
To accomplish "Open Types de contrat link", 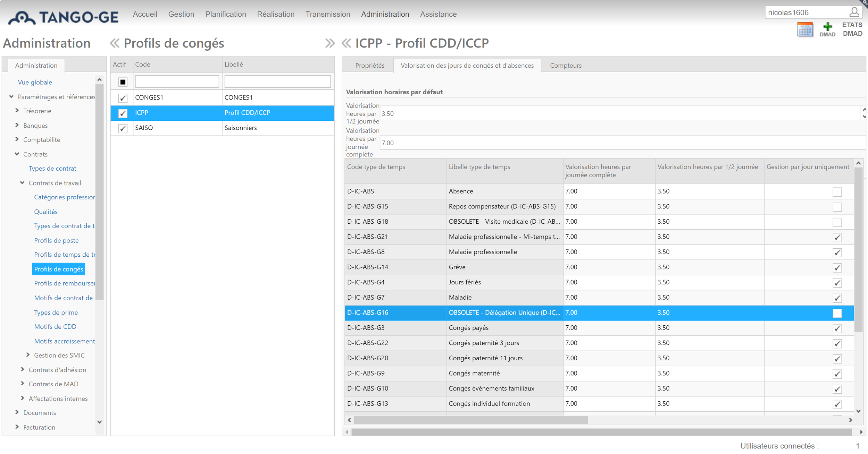I will click(x=52, y=169).
